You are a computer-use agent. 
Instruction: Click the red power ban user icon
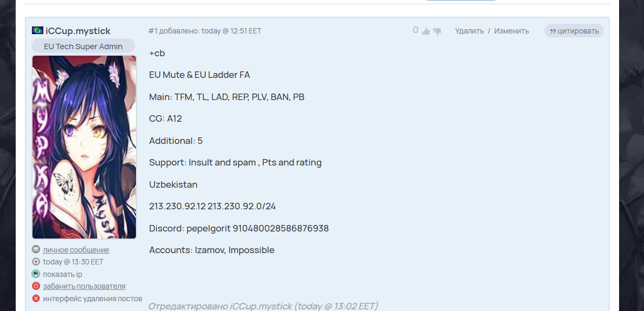tap(36, 286)
